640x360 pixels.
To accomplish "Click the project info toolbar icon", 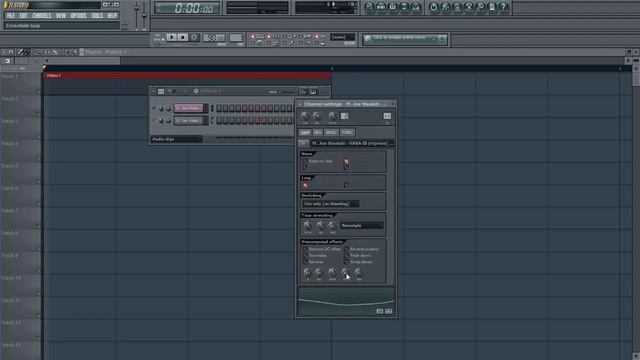I will (x=492, y=7).
